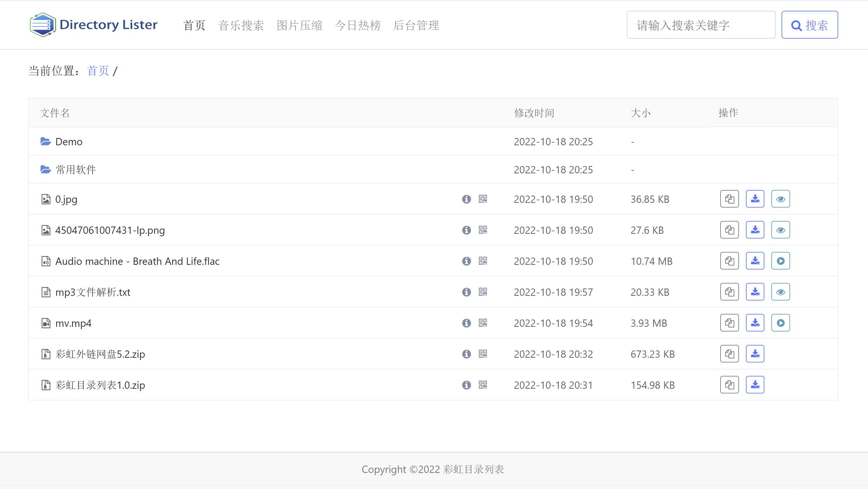Click the search input field
This screenshot has width=868, height=489.
(701, 25)
